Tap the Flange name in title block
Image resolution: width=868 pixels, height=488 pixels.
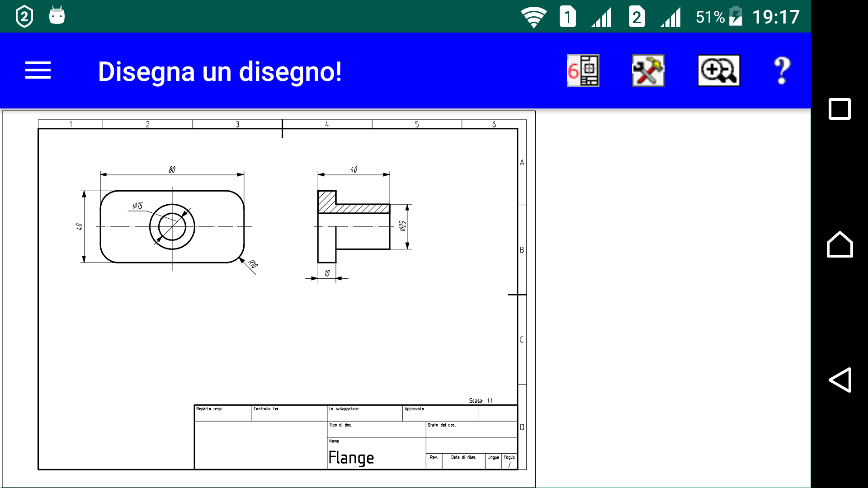pyautogui.click(x=351, y=458)
